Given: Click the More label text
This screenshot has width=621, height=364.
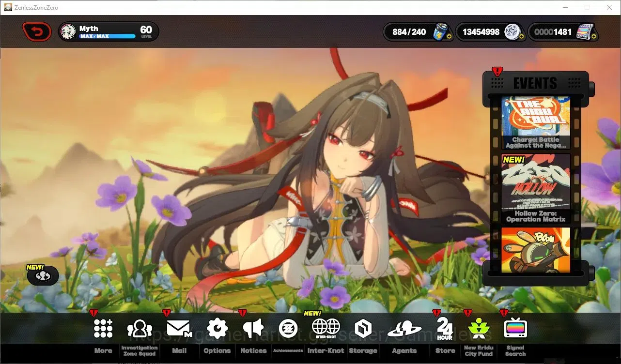Looking at the screenshot, I should (x=103, y=351).
